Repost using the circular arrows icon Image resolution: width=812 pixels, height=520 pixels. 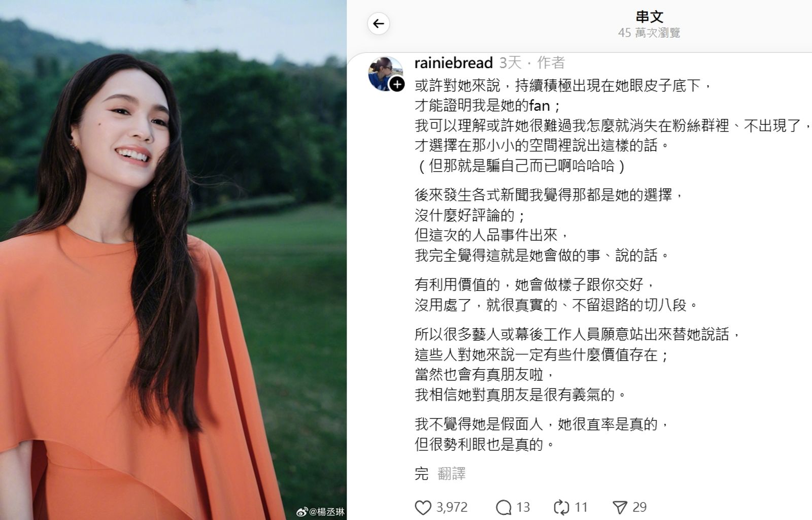click(x=561, y=507)
